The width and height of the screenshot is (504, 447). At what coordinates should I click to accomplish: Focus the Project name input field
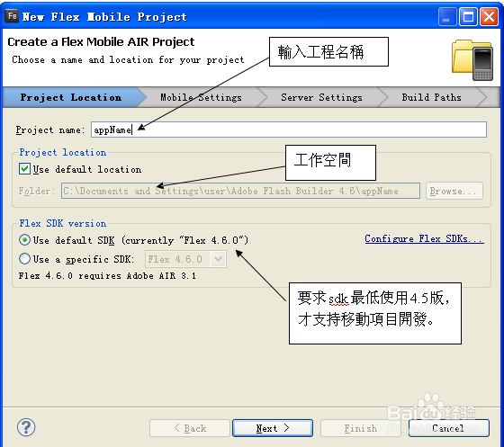[x=289, y=130]
